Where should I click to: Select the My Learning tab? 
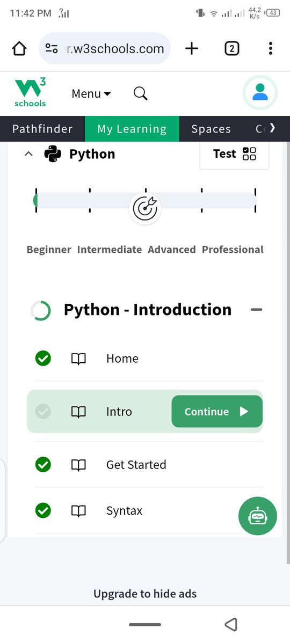click(132, 129)
